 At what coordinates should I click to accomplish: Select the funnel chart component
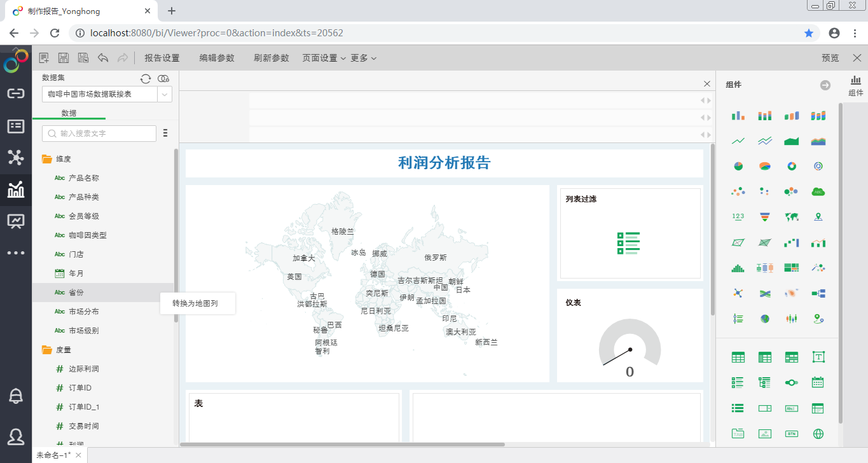click(764, 216)
